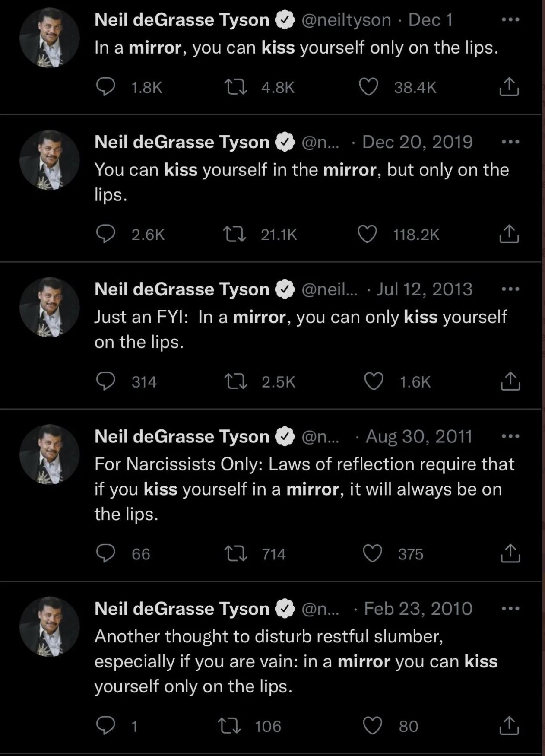Open more options on Dec 1 tweet
Screen dimensions: 545x756
point(510,20)
